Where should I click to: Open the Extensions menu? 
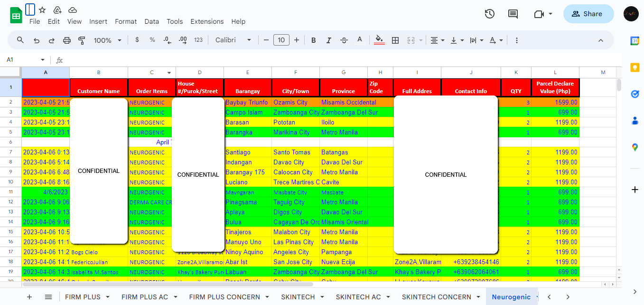(207, 21)
